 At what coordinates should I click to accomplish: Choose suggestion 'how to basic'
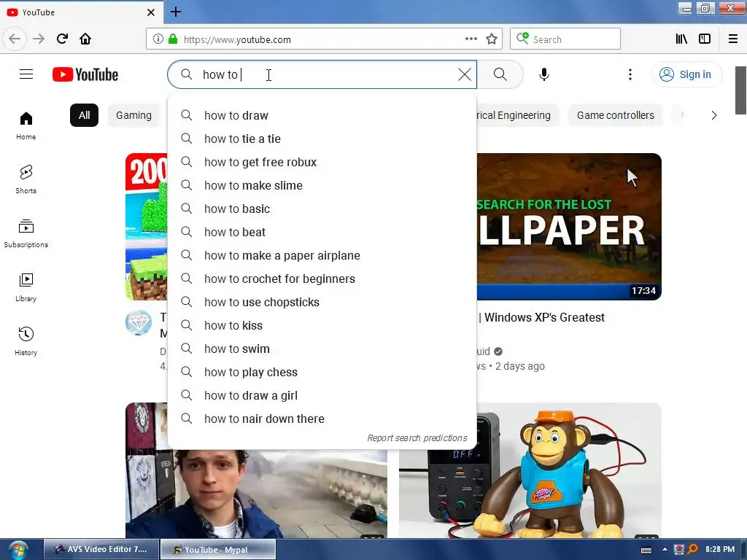322,209
